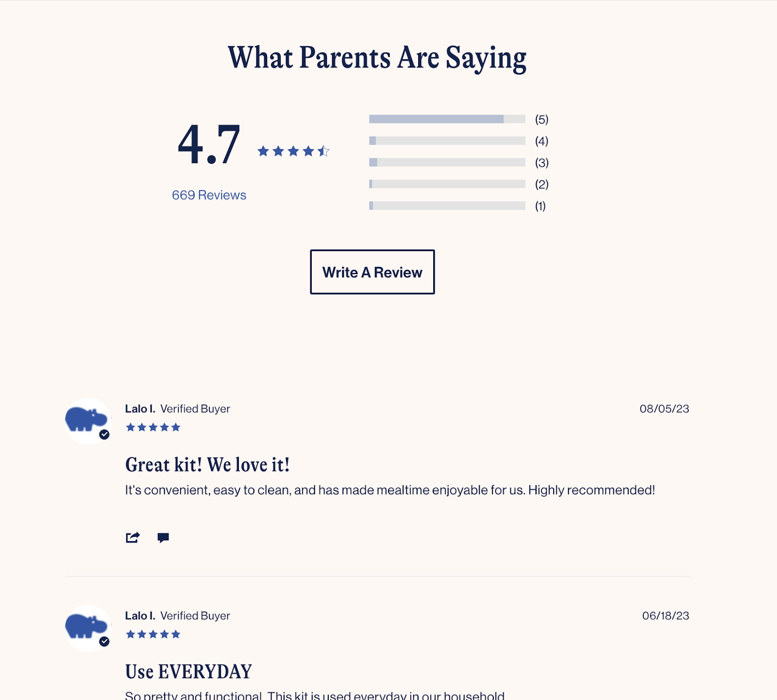Click the five stars on the 08/05/23 review
This screenshot has height=700, width=777.
click(153, 427)
